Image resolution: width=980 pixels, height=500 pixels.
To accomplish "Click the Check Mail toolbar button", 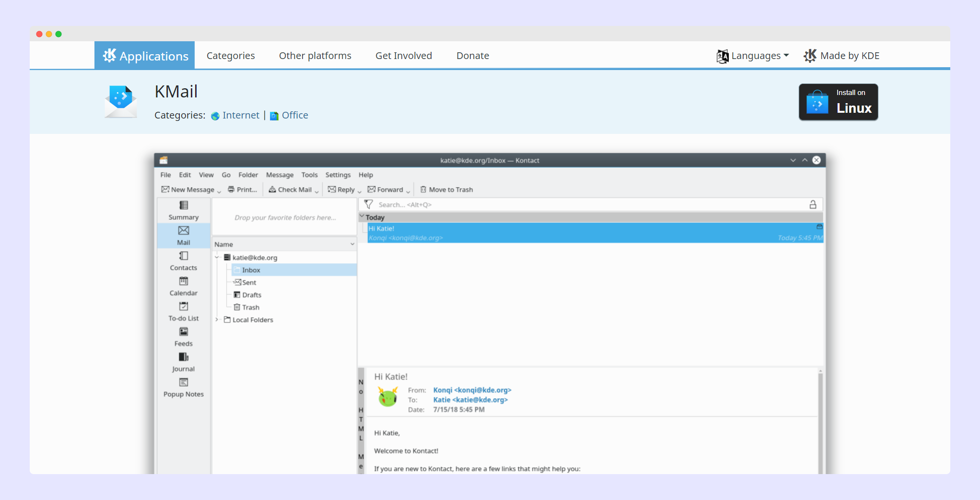I will point(290,190).
